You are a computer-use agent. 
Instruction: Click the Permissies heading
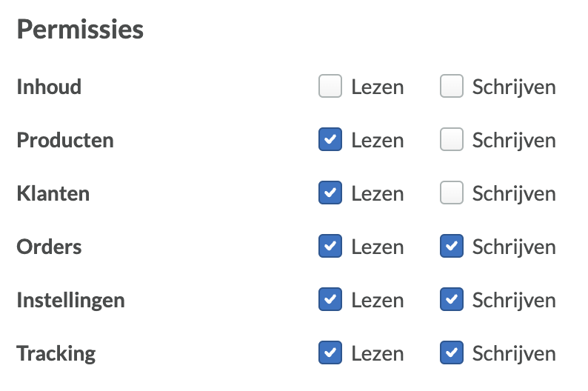pos(80,30)
